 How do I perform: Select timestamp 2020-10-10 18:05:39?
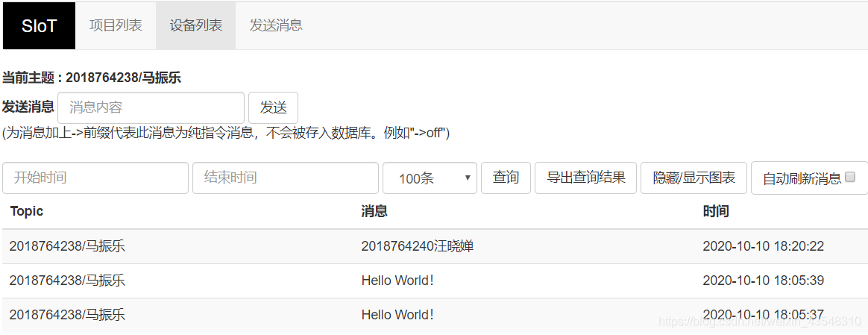[x=764, y=281]
